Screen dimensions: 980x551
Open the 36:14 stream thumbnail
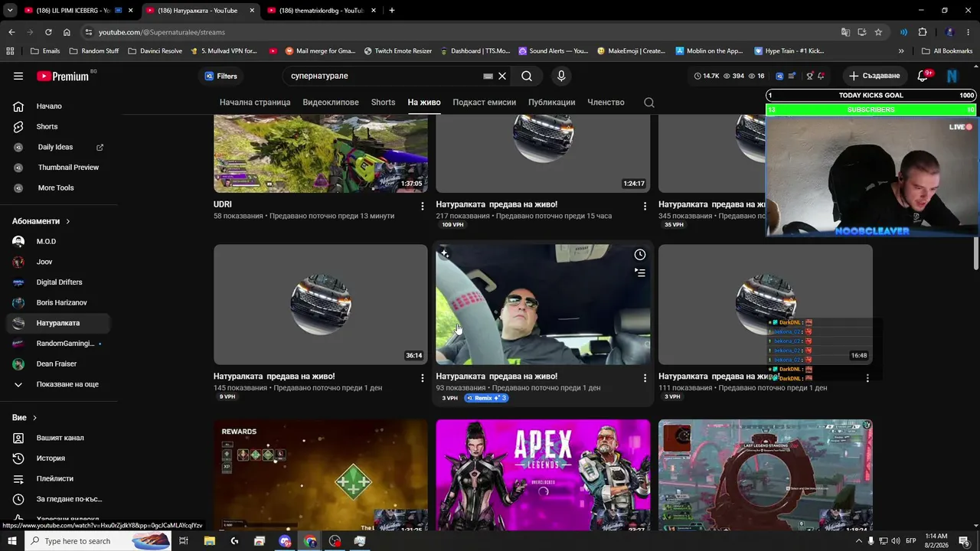(321, 305)
